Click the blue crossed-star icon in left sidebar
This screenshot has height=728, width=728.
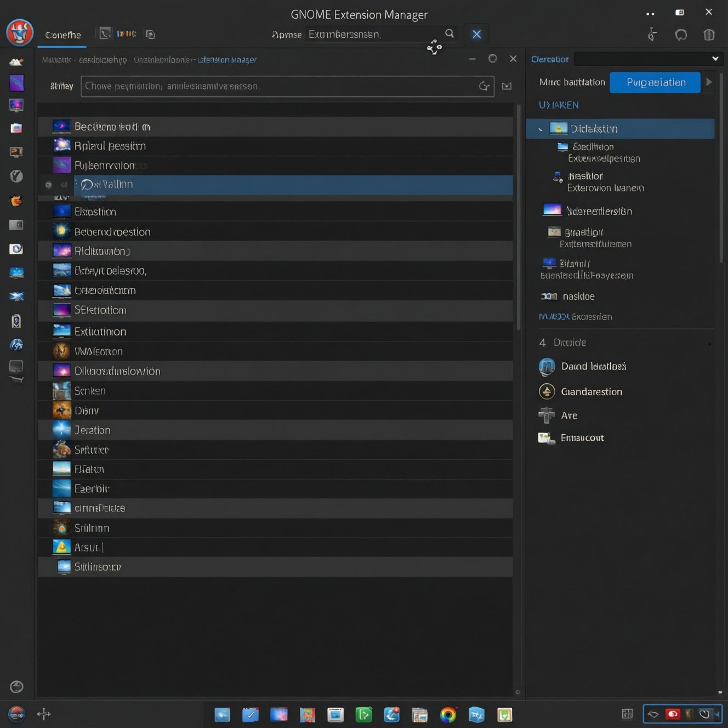(x=16, y=296)
